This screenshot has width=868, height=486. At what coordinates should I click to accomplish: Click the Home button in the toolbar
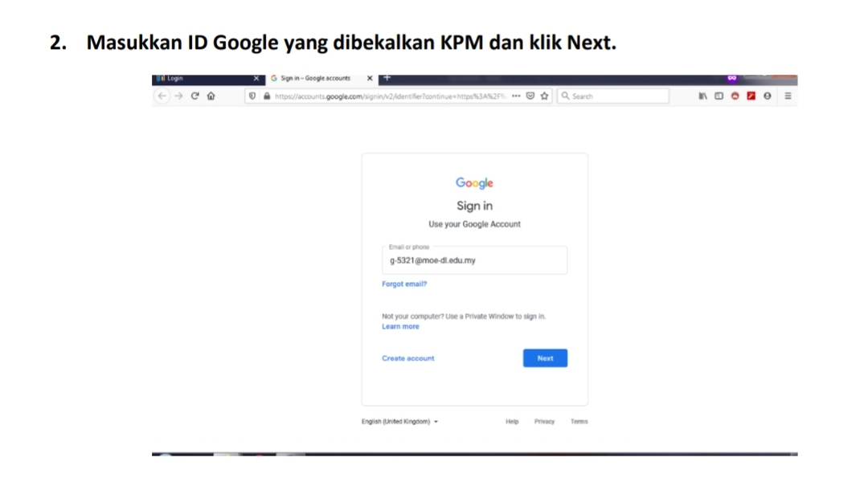(x=211, y=96)
